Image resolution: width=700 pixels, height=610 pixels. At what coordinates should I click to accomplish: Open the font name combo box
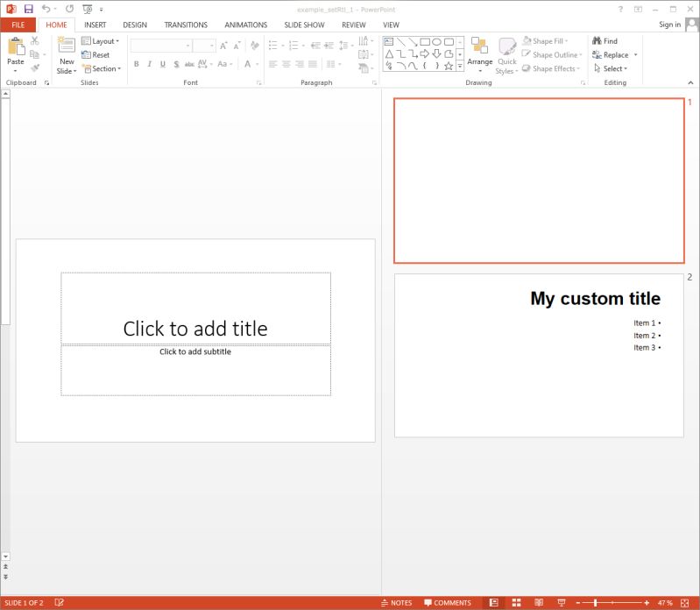(161, 45)
